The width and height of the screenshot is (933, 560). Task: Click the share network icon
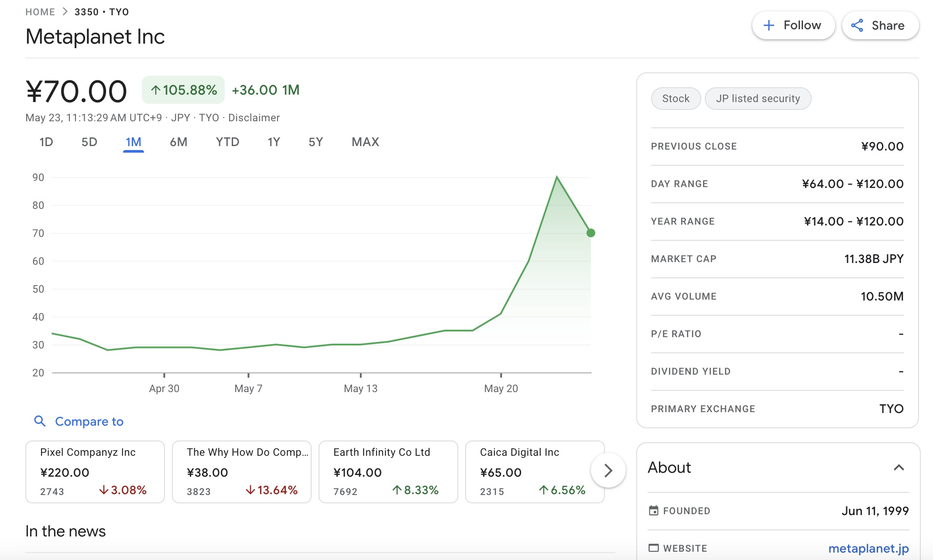point(857,25)
